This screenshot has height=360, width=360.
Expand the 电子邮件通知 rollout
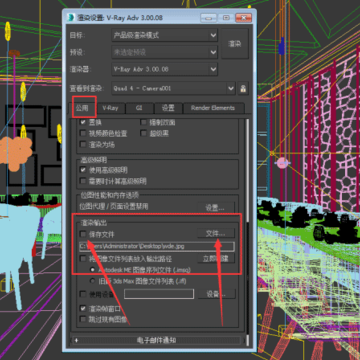tap(156, 340)
